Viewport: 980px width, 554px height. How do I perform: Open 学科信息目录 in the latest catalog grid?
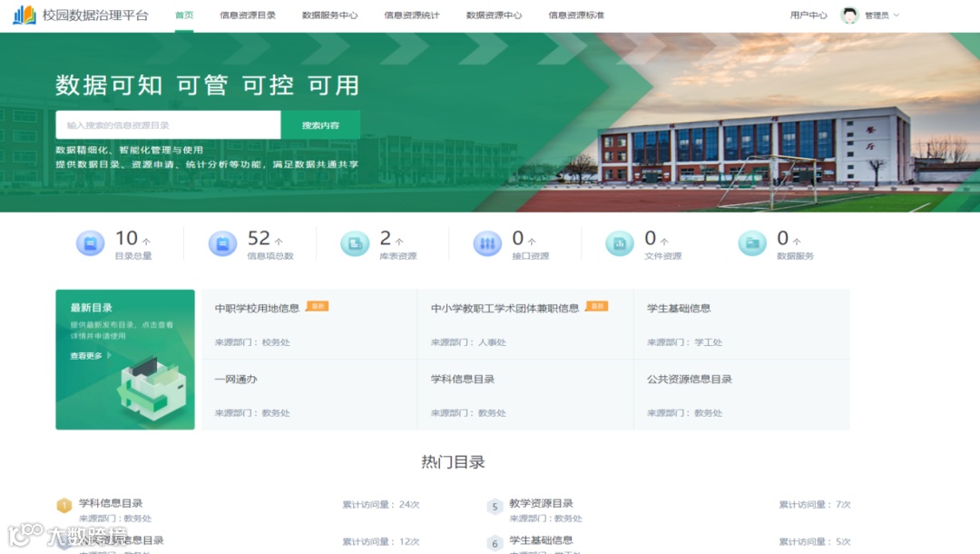[x=463, y=379]
